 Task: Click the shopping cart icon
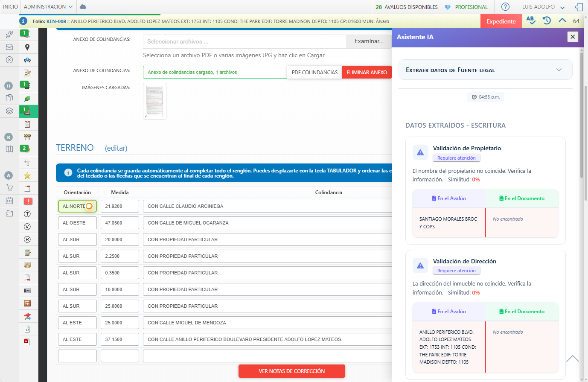[9, 187]
